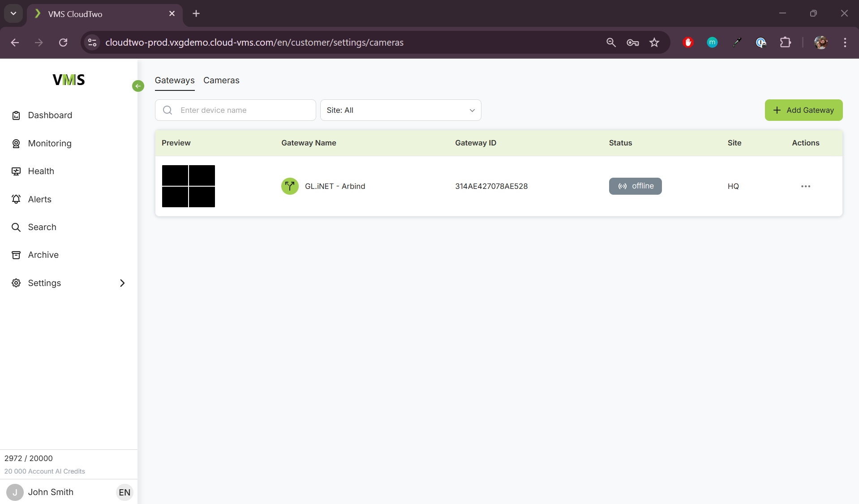Viewport: 859px width, 504px height.
Task: Switch language using the EN button
Action: coord(125,492)
